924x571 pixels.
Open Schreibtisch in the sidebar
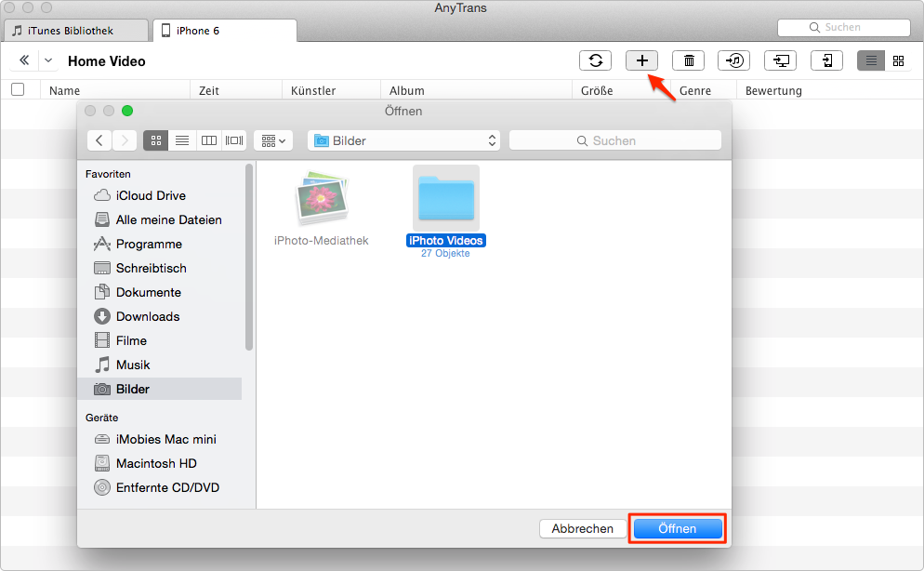pos(160,268)
